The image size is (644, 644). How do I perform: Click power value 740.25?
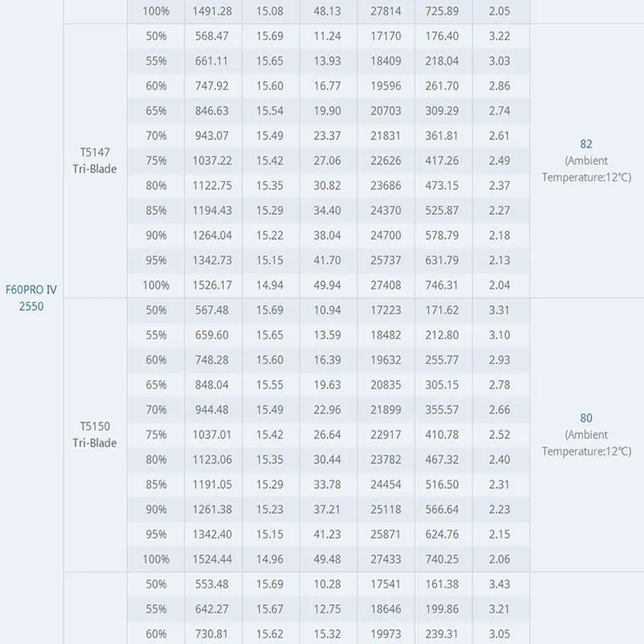coord(442,559)
